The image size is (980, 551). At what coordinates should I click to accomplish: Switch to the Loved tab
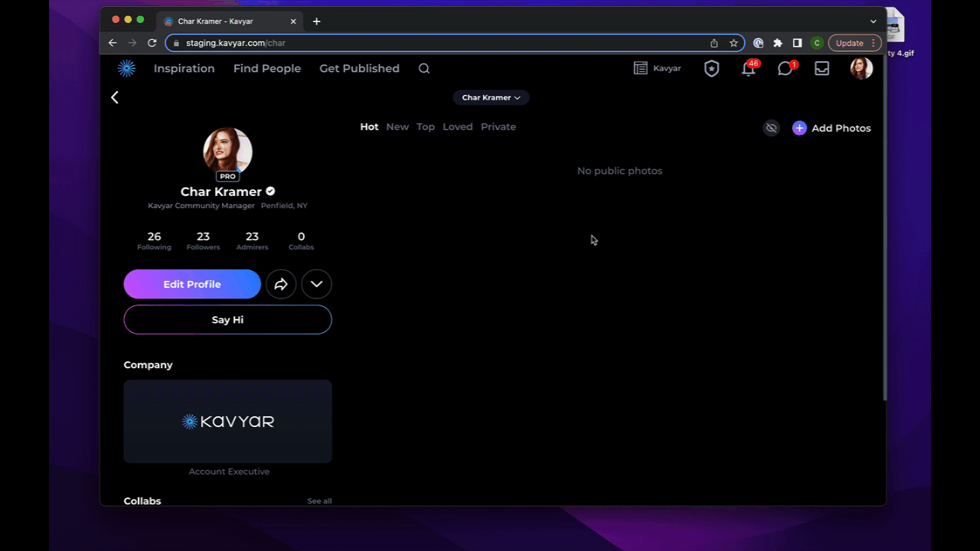(458, 127)
